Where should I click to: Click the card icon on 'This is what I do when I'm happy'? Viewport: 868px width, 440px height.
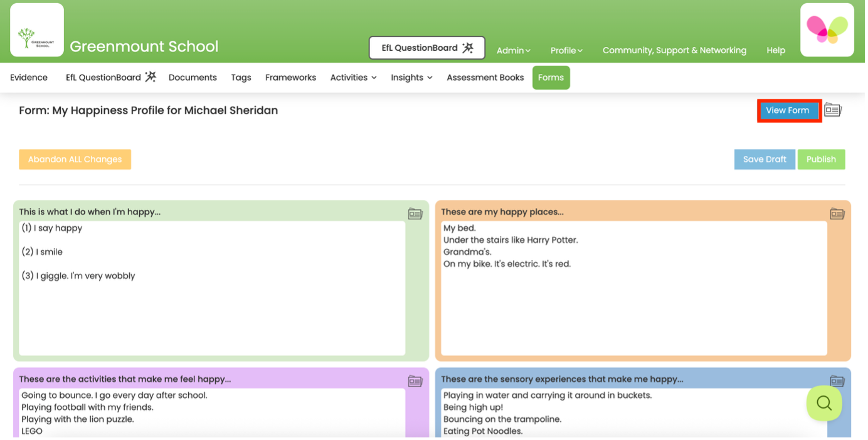click(x=415, y=213)
